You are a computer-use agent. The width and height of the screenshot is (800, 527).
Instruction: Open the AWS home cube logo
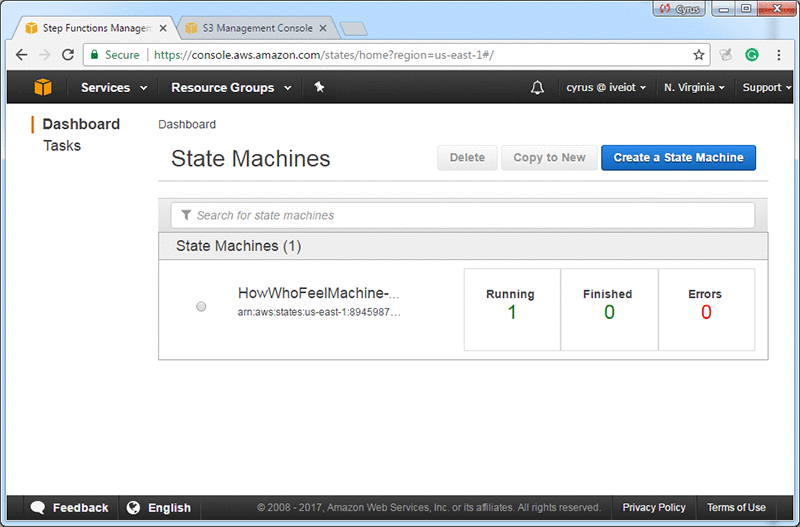[x=43, y=87]
